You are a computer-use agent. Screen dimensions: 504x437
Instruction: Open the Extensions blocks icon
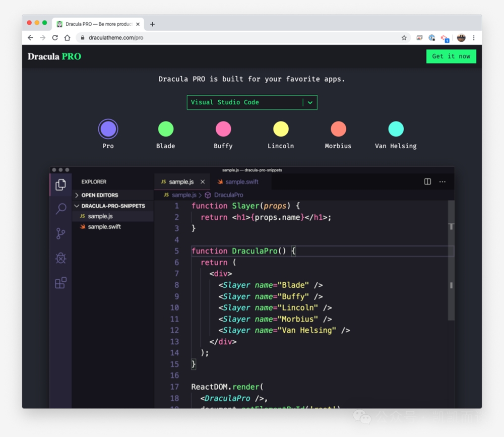pyautogui.click(x=60, y=283)
